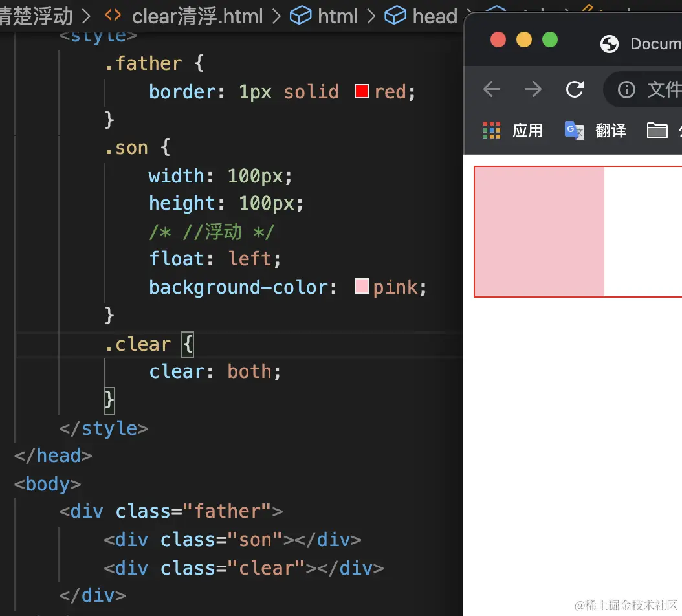The image size is (682, 616).
Task: Close the browser window with the red button
Action: click(x=498, y=39)
